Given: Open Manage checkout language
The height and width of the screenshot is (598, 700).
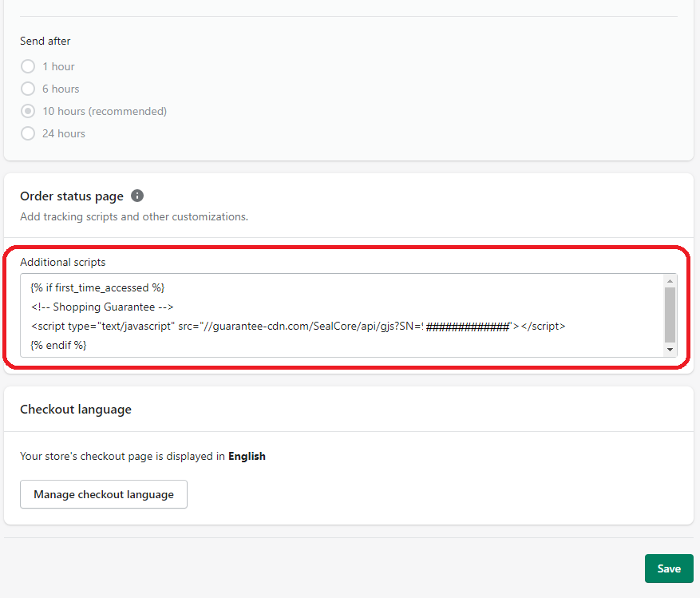Looking at the screenshot, I should click(x=104, y=494).
